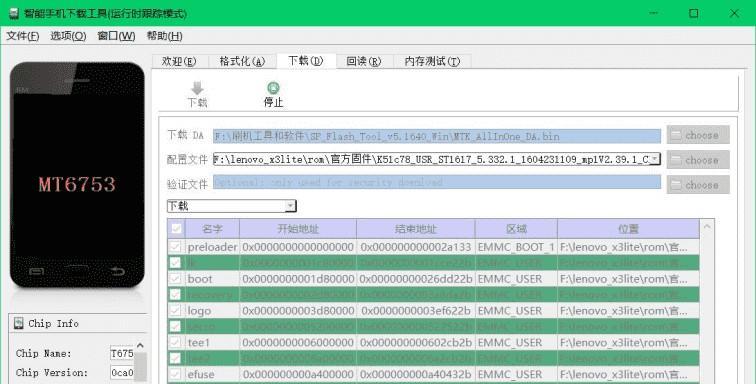Click file location cell in preloader row
Image resolution: width=756 pixels, height=384 pixels.
tap(628, 247)
